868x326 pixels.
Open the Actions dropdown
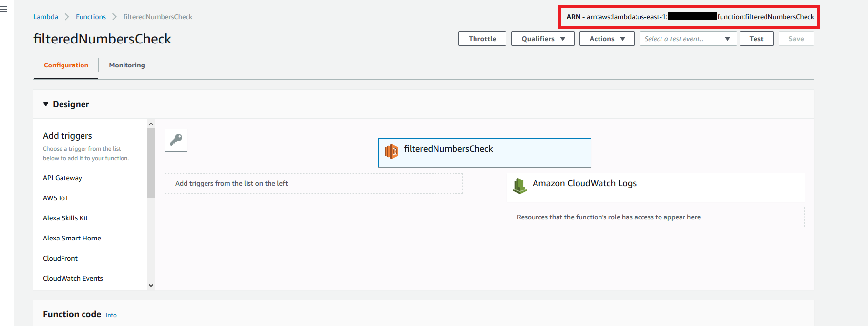606,39
